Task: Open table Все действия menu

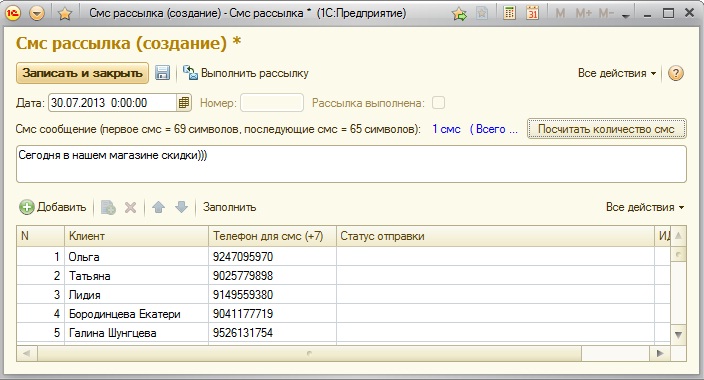Action: 645,207
